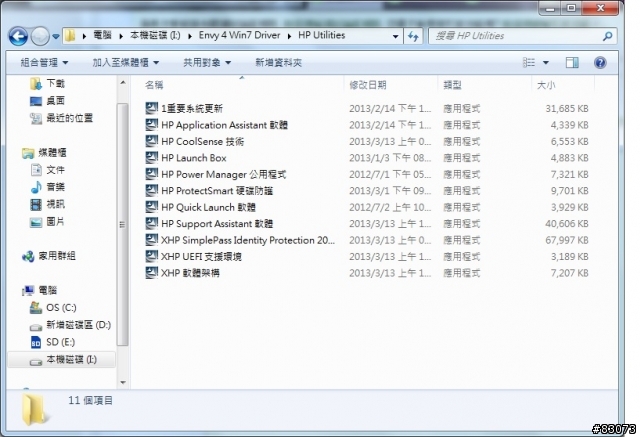Select HP Utilities breadcrumb segment
This screenshot has width=640, height=437.
322,35
